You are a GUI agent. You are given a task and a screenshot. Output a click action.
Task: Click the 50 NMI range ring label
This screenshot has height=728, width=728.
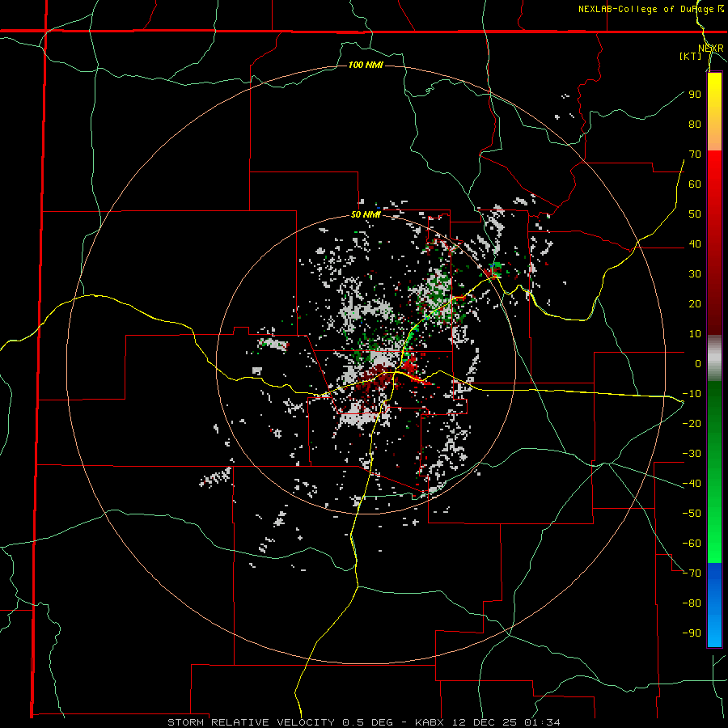pos(366,214)
